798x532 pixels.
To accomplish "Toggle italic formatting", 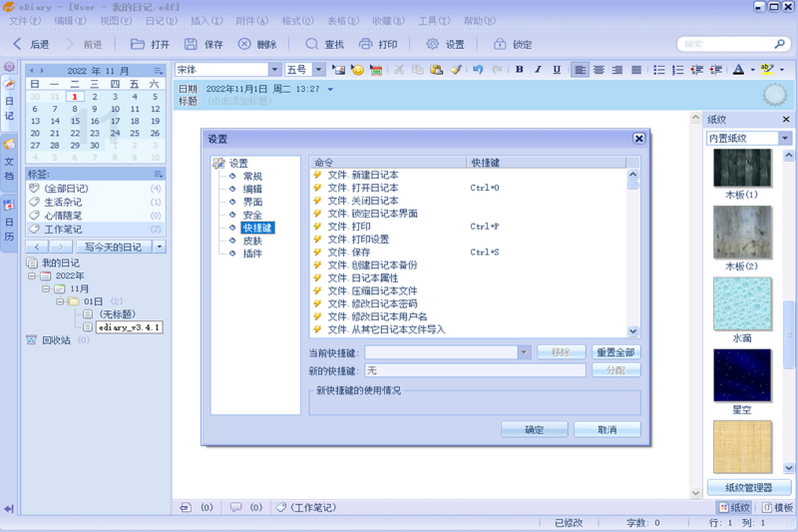I will tap(538, 70).
